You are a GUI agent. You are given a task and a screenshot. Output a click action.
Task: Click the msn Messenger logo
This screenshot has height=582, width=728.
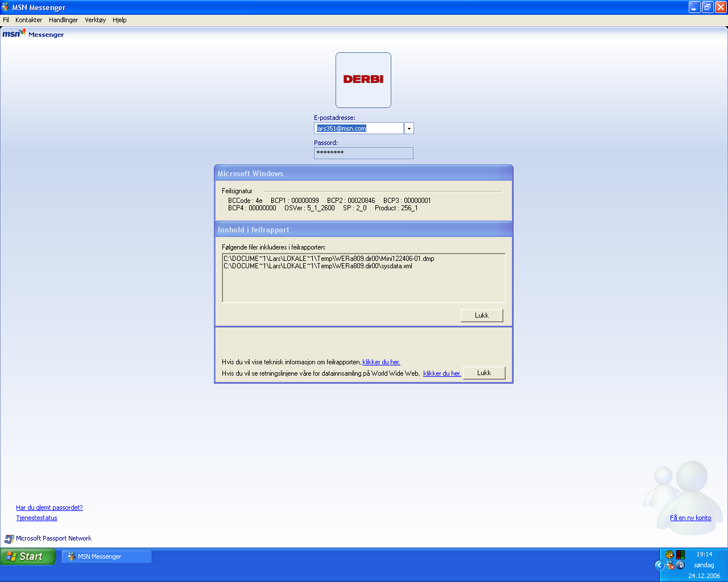[x=33, y=34]
